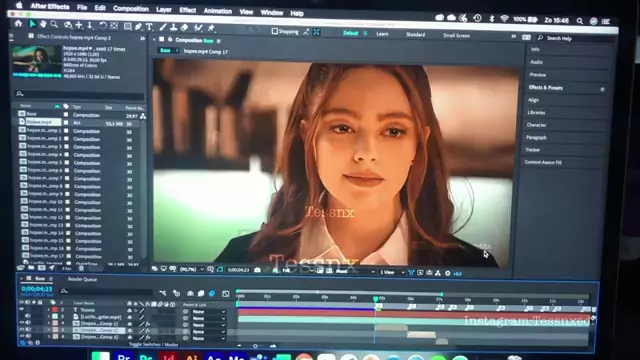This screenshot has width=640, height=360.
Task: Hide the Tessnx text layer with its eye icon
Action: [x=22, y=310]
